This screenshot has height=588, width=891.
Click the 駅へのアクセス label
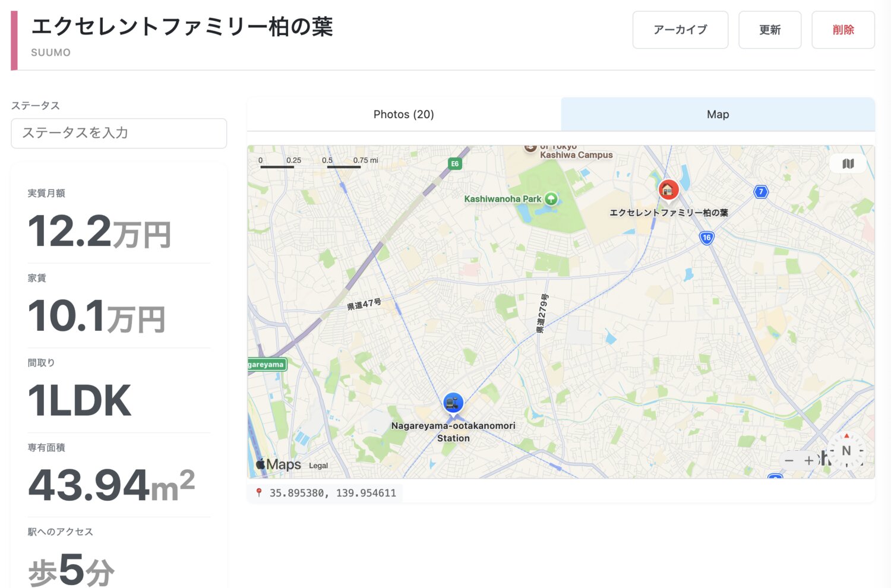point(61,532)
